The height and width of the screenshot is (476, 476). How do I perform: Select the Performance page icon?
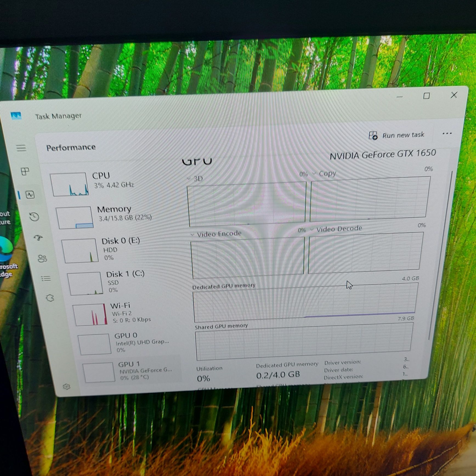tap(30, 195)
